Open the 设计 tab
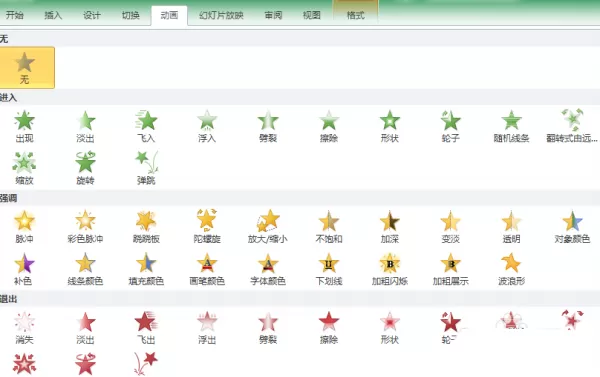 pyautogui.click(x=92, y=15)
